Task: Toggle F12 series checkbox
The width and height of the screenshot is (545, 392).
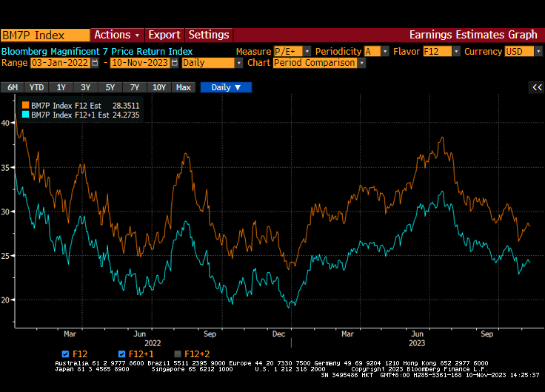Action: click(65, 354)
